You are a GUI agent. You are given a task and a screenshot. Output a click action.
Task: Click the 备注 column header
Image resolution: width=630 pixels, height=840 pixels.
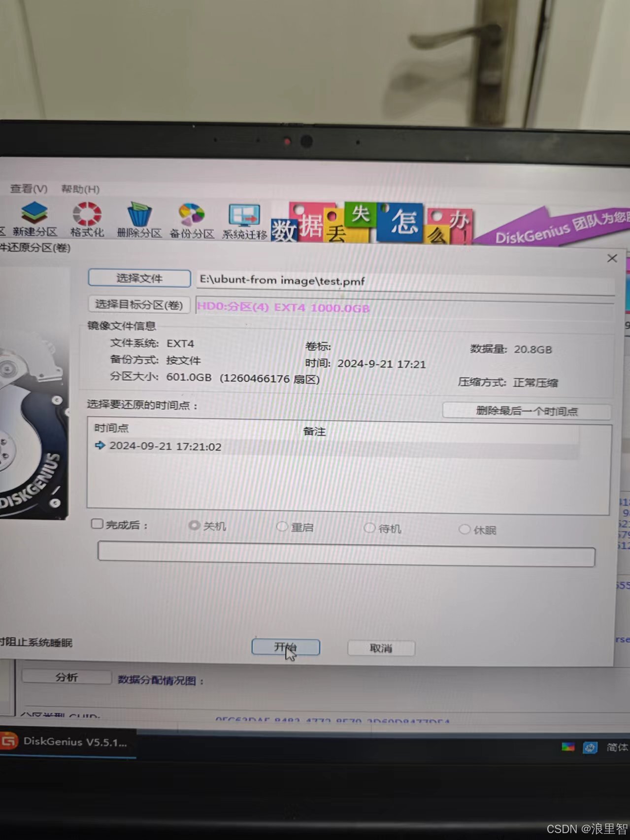314,431
